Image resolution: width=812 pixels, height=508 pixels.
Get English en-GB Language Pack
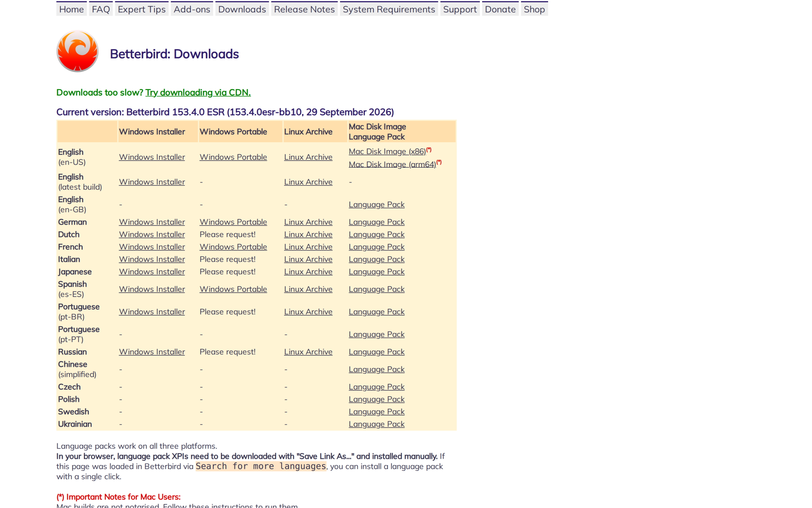[x=377, y=204]
